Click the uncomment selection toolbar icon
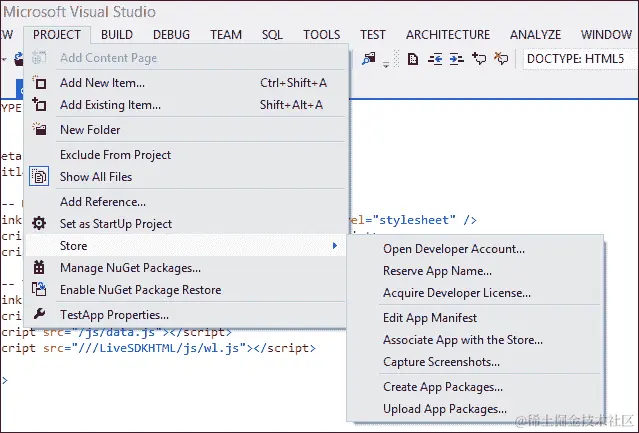The height and width of the screenshot is (433, 639). pos(501,59)
